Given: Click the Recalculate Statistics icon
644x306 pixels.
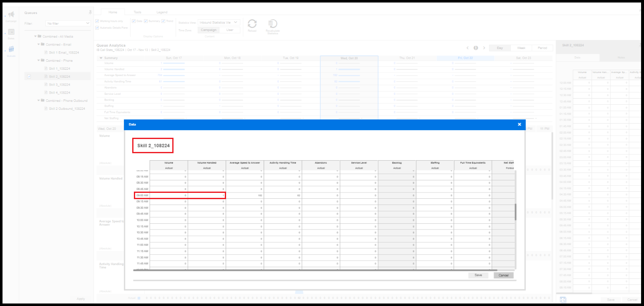Looking at the screenshot, I should click(x=273, y=24).
